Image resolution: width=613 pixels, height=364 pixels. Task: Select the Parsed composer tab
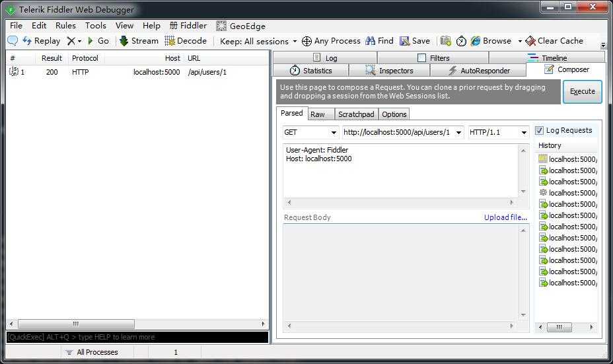point(292,113)
